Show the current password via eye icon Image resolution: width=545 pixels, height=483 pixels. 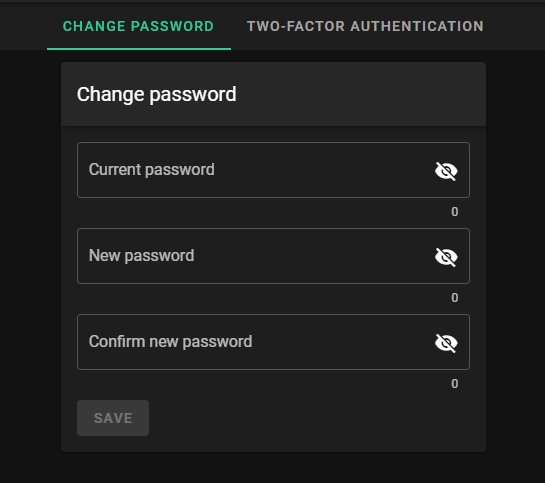446,171
